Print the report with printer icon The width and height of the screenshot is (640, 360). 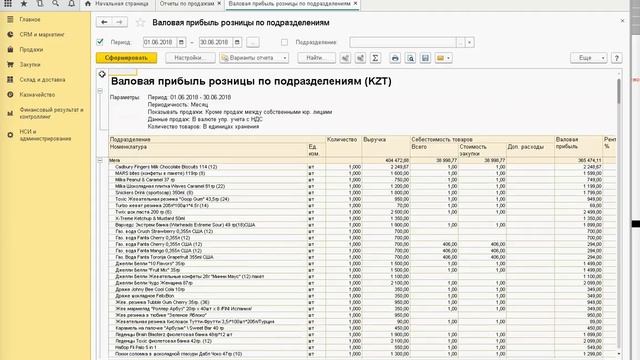point(395,58)
